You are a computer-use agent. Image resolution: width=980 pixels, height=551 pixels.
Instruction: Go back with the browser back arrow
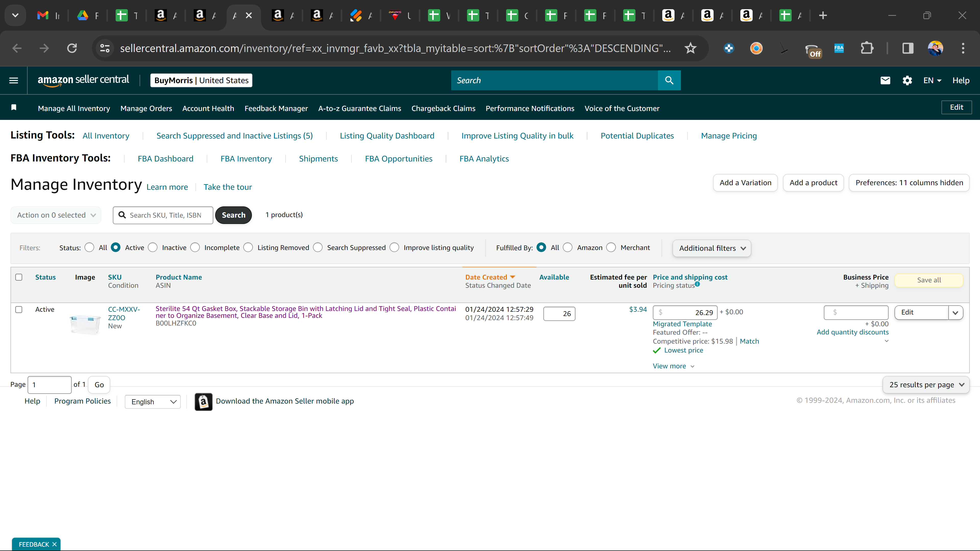17,48
